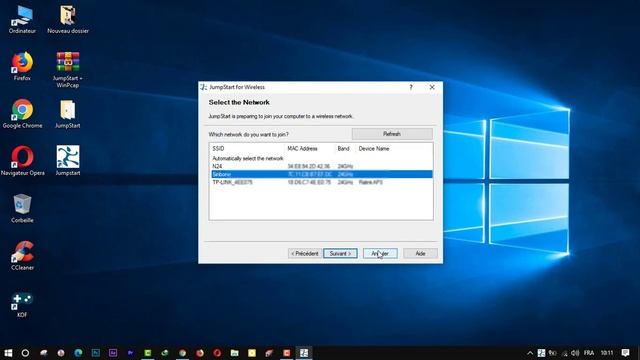The height and width of the screenshot is (360, 640).
Task: Open the Action Center notifications
Action: point(625,353)
